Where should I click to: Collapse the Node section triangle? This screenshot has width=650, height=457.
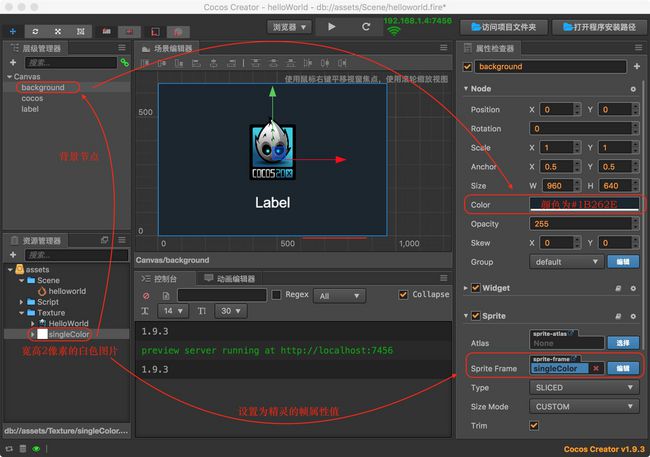coord(466,89)
